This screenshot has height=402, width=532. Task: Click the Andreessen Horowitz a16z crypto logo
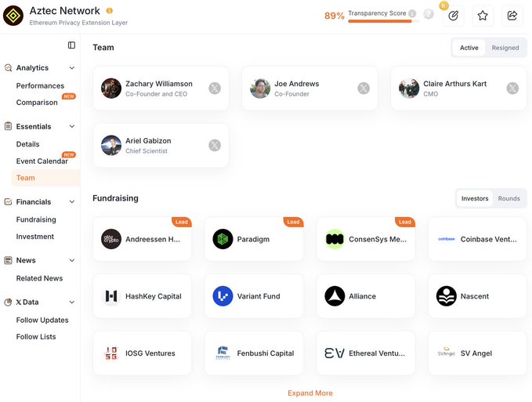(111, 239)
